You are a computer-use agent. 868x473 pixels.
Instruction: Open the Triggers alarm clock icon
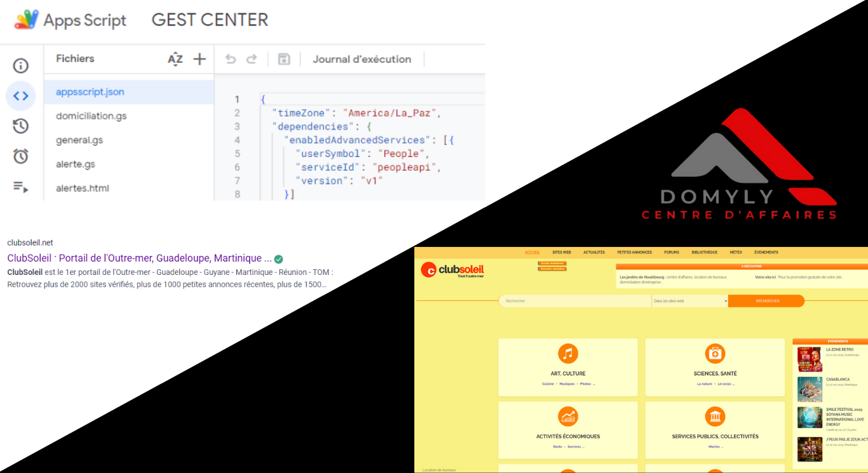21,156
